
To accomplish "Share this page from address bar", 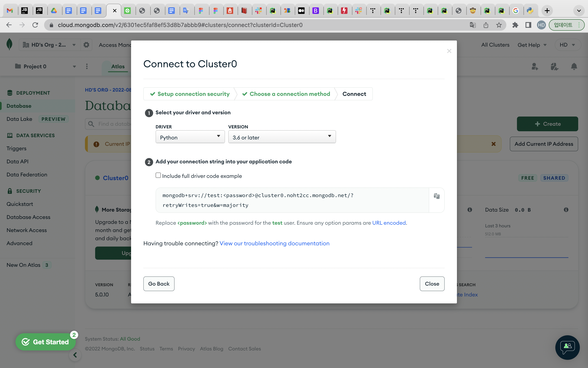I will [486, 25].
